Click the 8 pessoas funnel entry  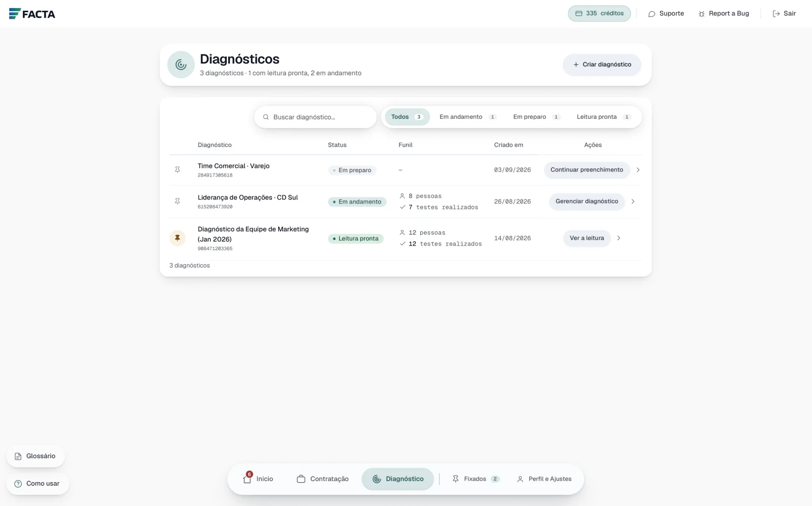click(x=420, y=196)
